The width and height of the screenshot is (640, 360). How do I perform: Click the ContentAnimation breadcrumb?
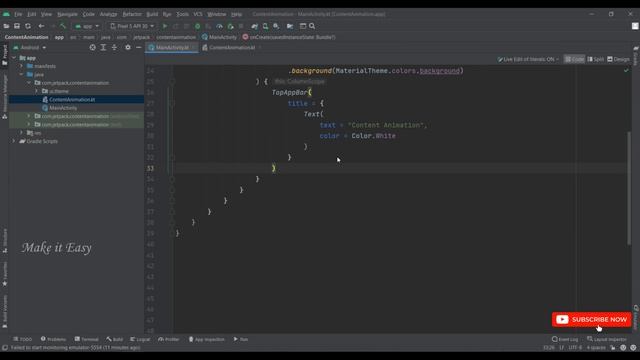[x=27, y=37]
